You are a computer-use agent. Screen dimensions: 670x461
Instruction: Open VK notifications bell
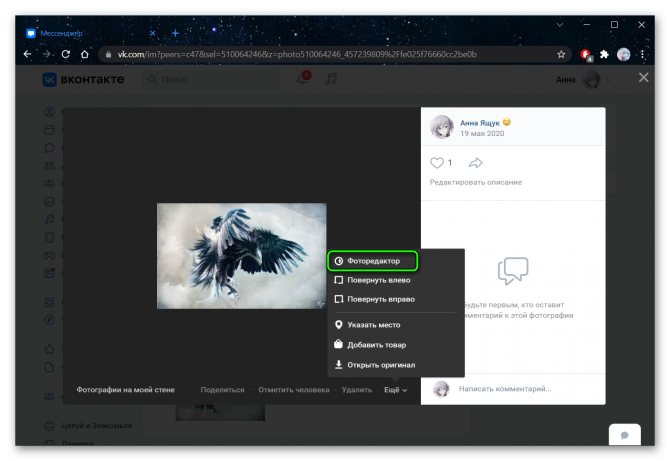[x=304, y=78]
